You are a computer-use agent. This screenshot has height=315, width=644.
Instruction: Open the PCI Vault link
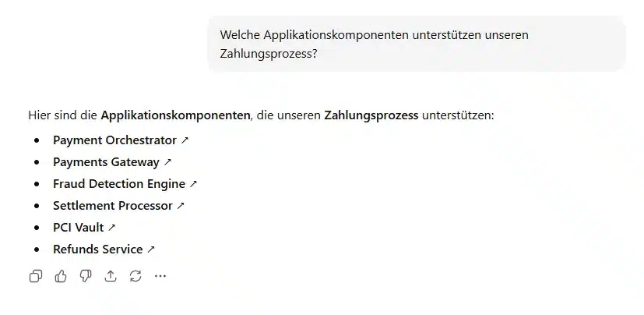point(78,228)
